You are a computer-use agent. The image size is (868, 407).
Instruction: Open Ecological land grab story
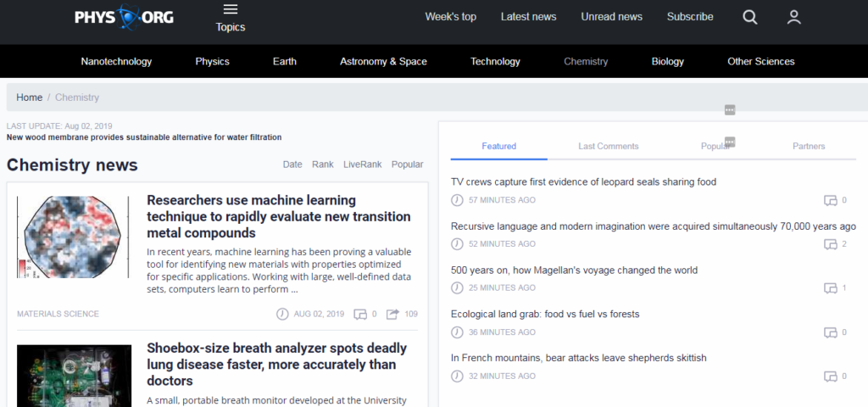pyautogui.click(x=545, y=314)
